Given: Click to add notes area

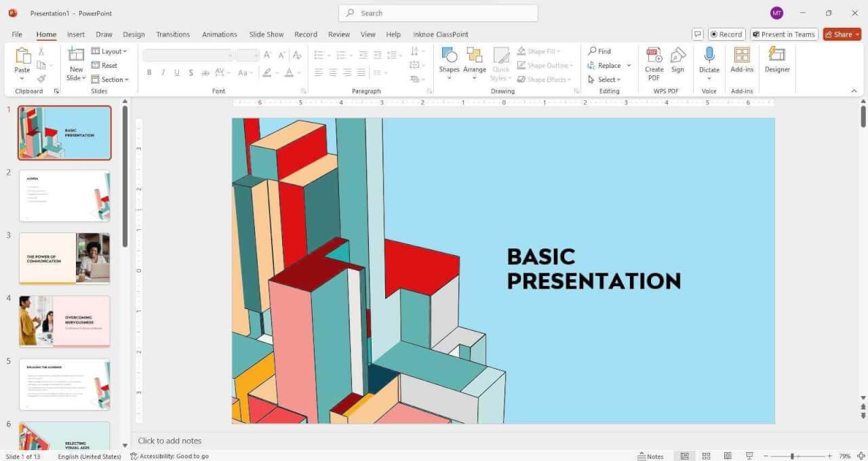Looking at the screenshot, I should [170, 441].
